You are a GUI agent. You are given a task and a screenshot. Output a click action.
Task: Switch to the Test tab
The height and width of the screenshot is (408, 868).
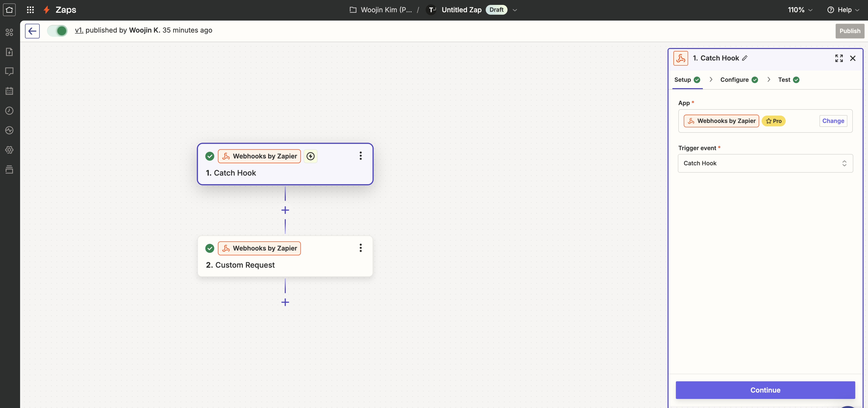pos(788,80)
